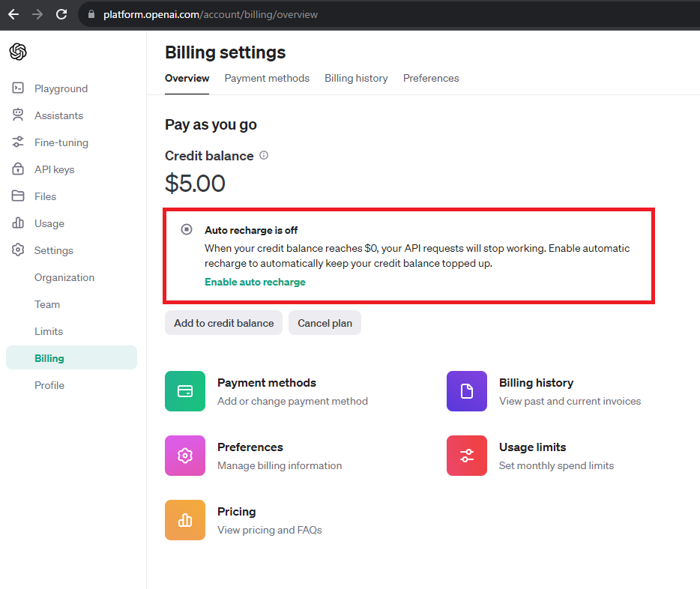
Task: Click the Enable auto recharge link
Action: [255, 282]
